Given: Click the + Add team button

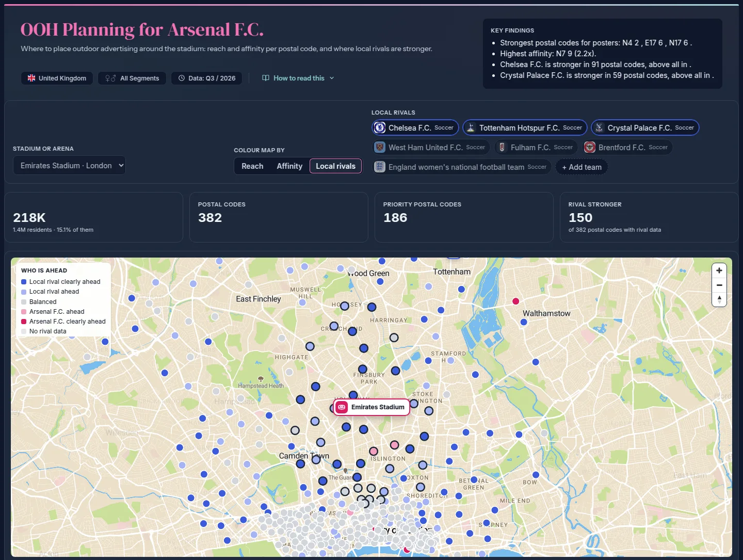Looking at the screenshot, I should [x=582, y=167].
